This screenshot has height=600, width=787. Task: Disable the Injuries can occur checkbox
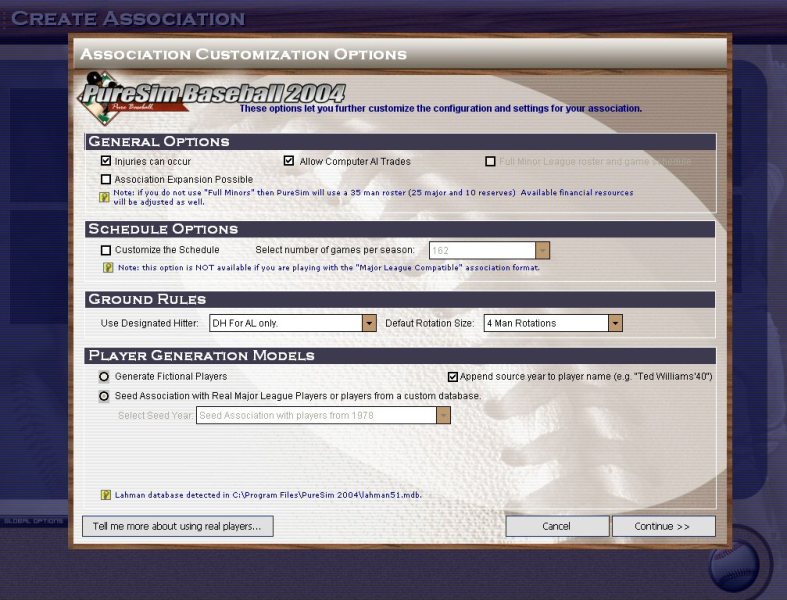coord(106,161)
